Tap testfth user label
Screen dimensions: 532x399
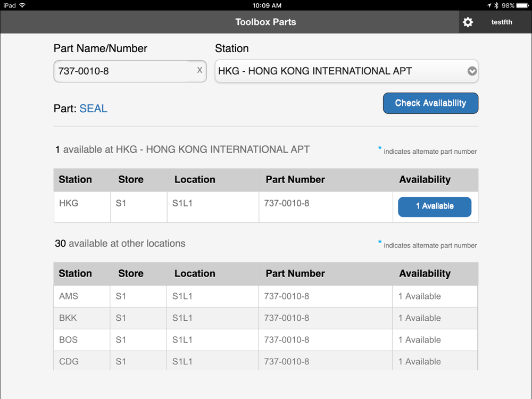coord(502,22)
